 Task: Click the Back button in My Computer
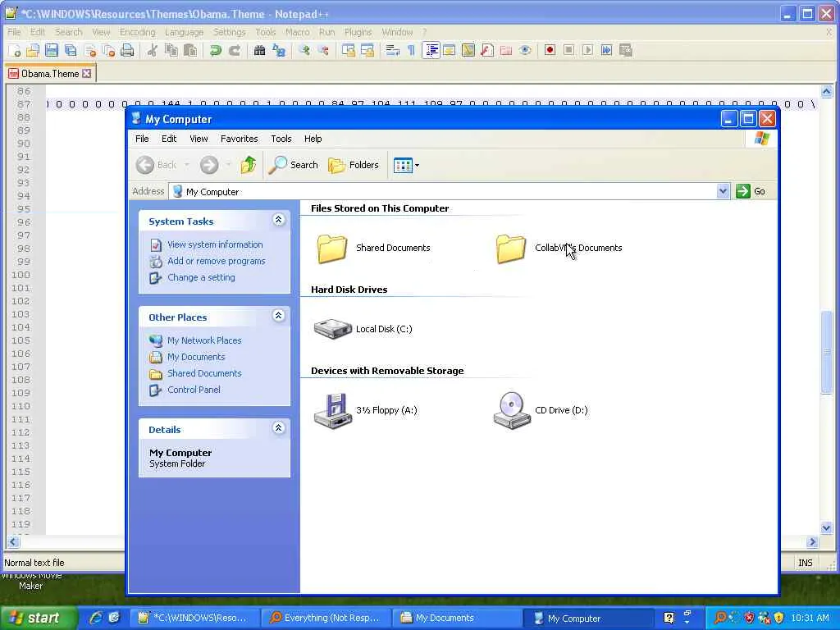pos(156,165)
